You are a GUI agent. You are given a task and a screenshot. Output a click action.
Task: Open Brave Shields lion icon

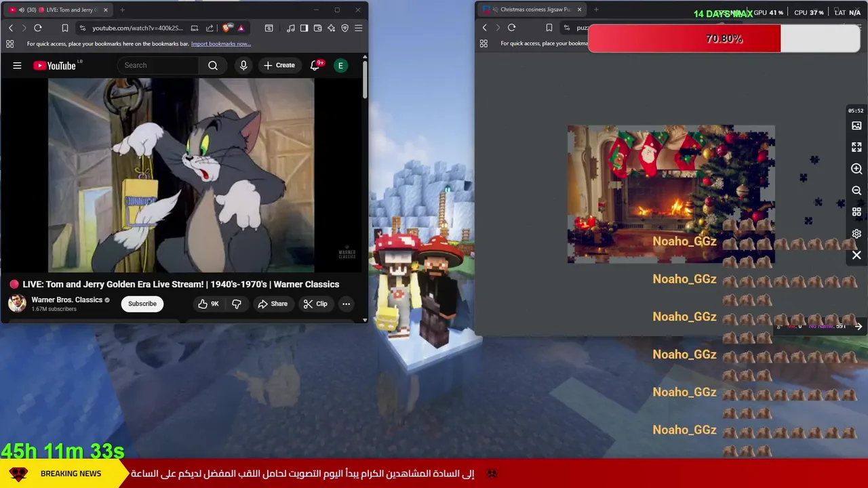[x=226, y=28]
